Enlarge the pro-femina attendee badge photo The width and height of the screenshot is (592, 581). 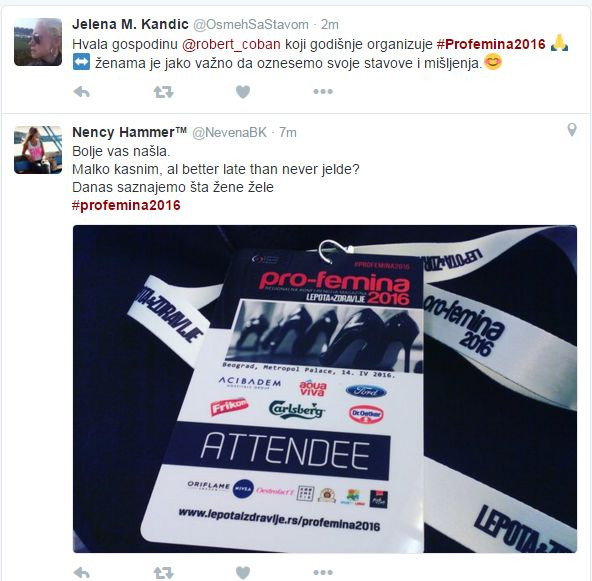pyautogui.click(x=325, y=389)
